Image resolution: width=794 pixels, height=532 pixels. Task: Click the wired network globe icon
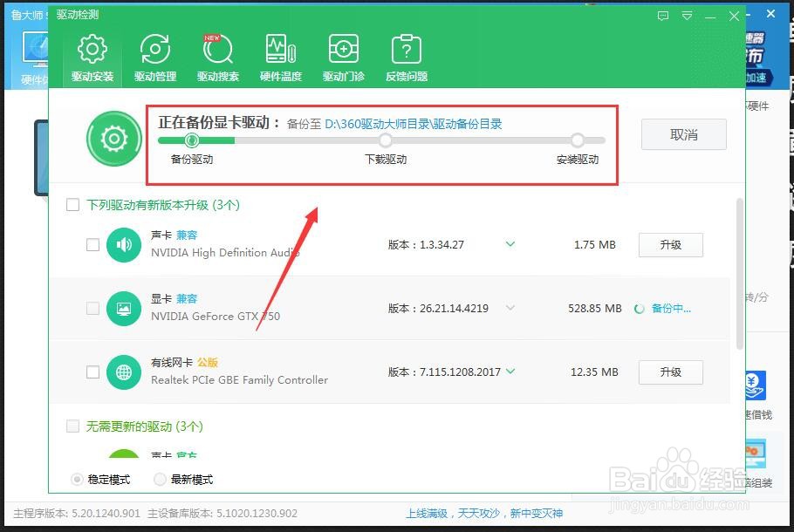tap(124, 372)
